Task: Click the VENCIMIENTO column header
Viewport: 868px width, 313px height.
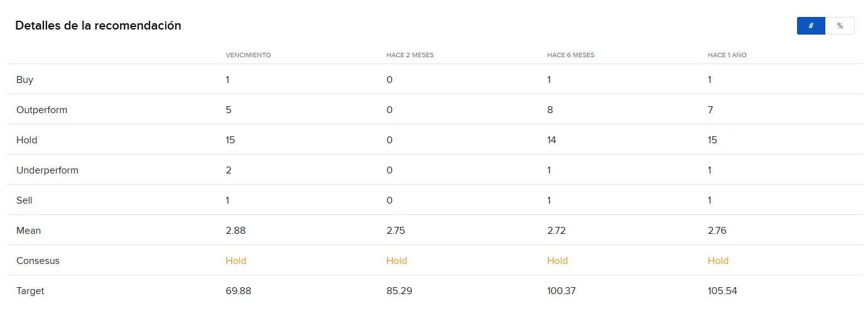Action: (x=248, y=55)
